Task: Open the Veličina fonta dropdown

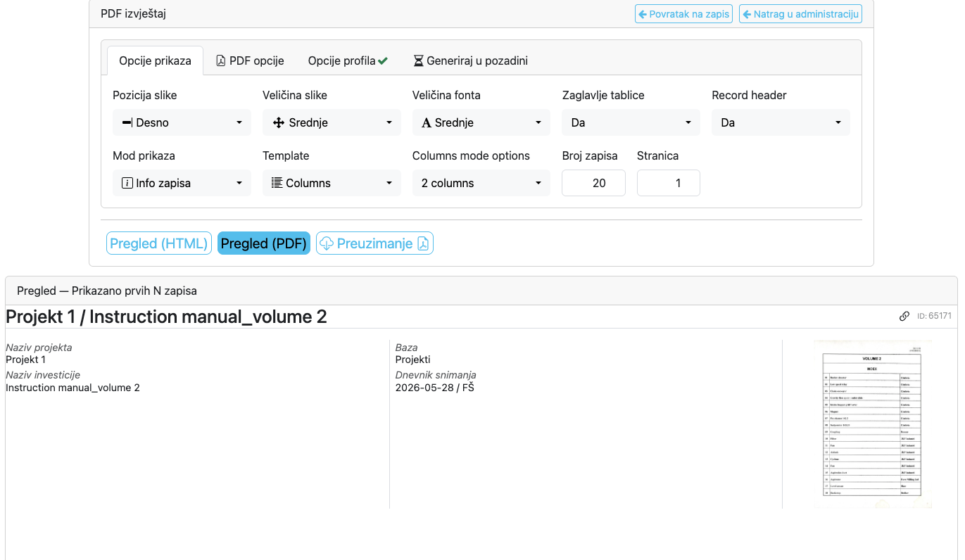Action: (481, 122)
